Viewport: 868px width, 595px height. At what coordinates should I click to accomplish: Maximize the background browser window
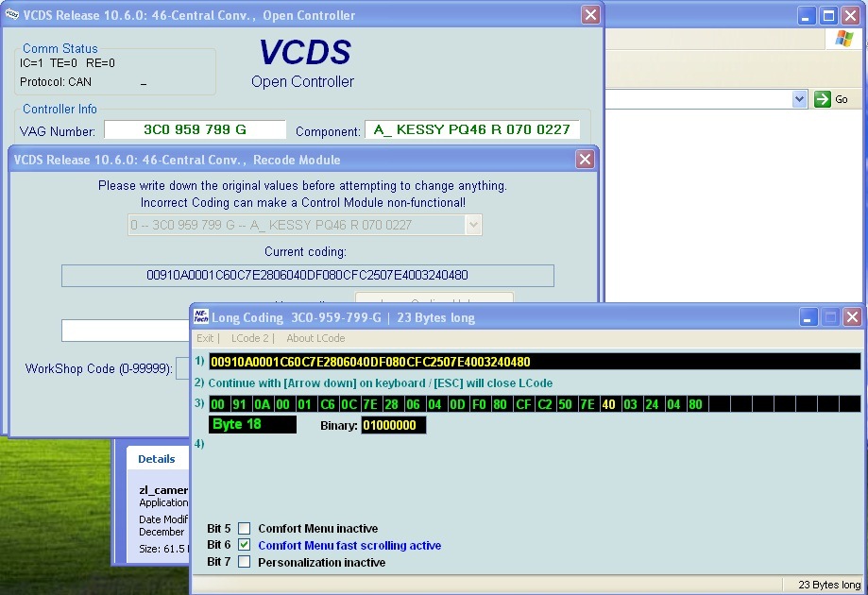point(828,15)
